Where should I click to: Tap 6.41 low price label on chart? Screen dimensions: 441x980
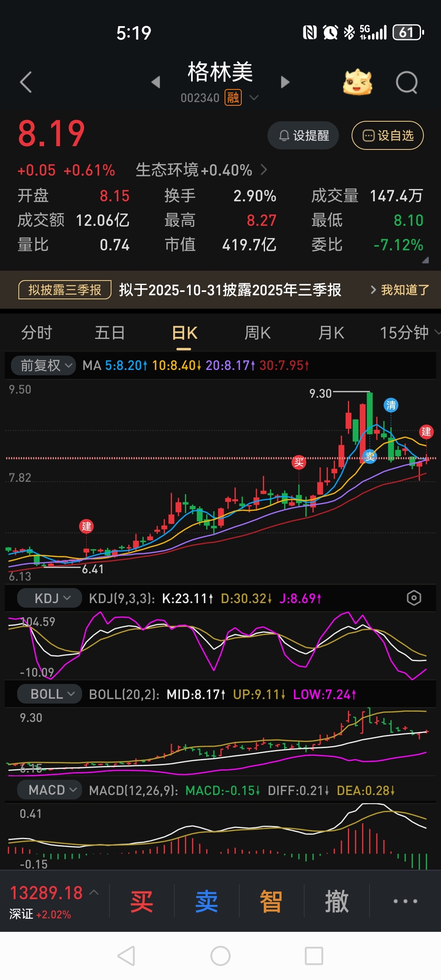[93, 569]
